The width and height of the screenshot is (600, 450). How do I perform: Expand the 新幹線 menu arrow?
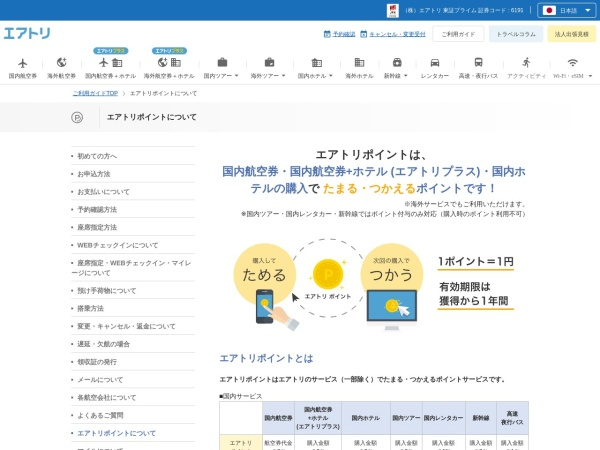(406, 76)
